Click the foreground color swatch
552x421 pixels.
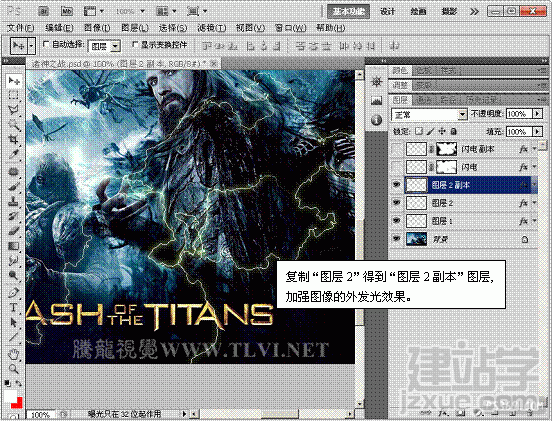pos(10,396)
